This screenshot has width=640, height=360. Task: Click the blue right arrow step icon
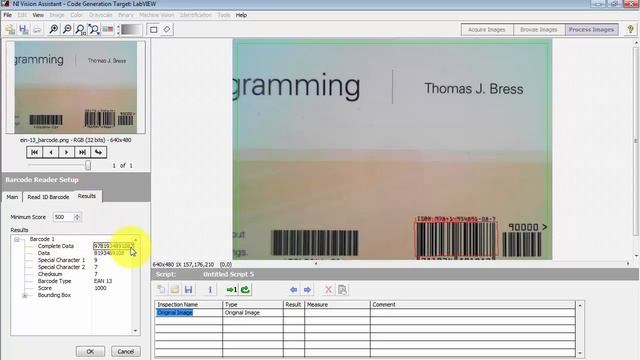tap(307, 289)
